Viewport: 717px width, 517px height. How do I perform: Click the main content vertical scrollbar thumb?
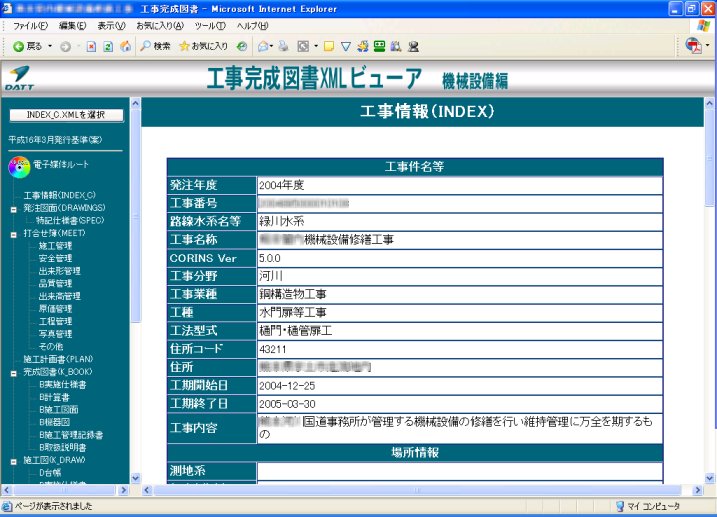[x=710, y=158]
